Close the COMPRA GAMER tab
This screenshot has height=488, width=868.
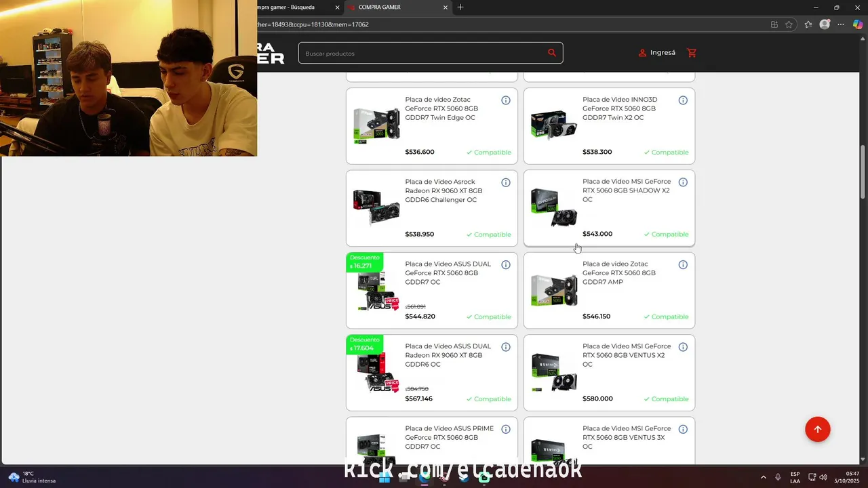coord(446,7)
